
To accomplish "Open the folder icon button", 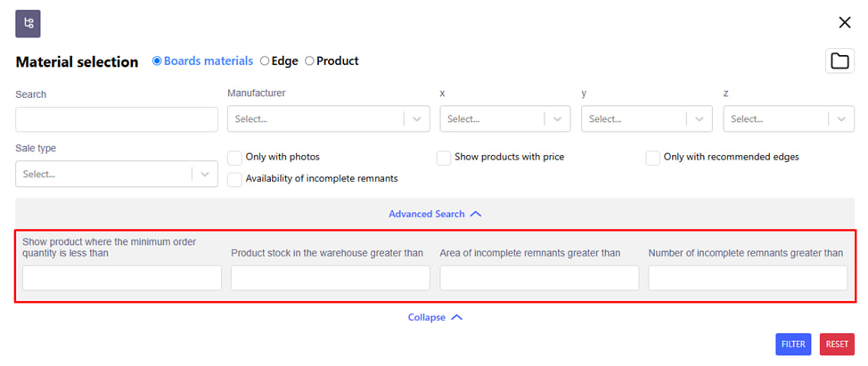I will [839, 61].
